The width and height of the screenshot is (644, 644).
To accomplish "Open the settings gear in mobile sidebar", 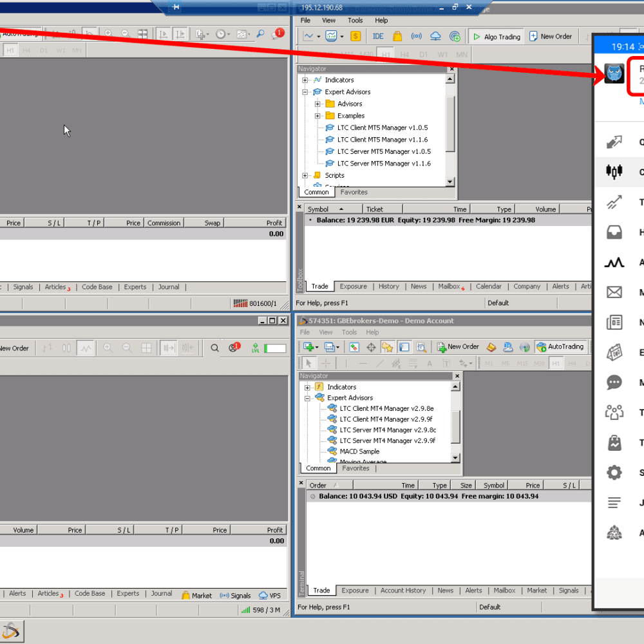I will coord(614,472).
